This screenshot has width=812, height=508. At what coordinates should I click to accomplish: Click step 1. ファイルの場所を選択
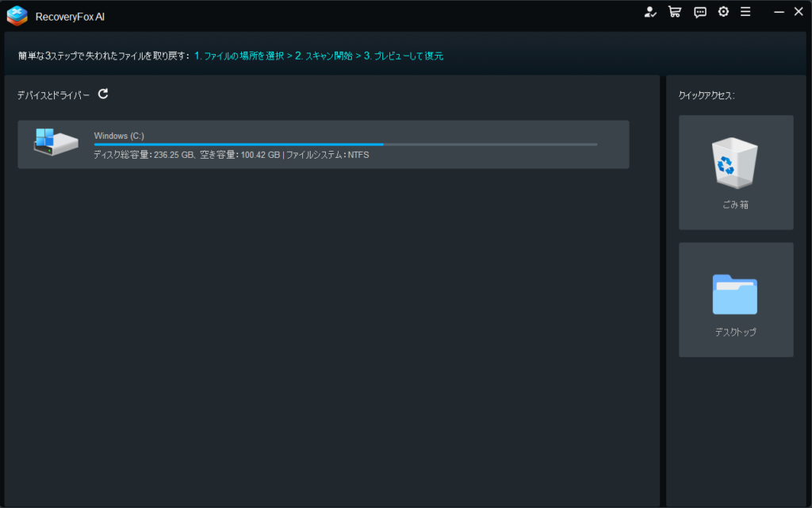pos(239,56)
